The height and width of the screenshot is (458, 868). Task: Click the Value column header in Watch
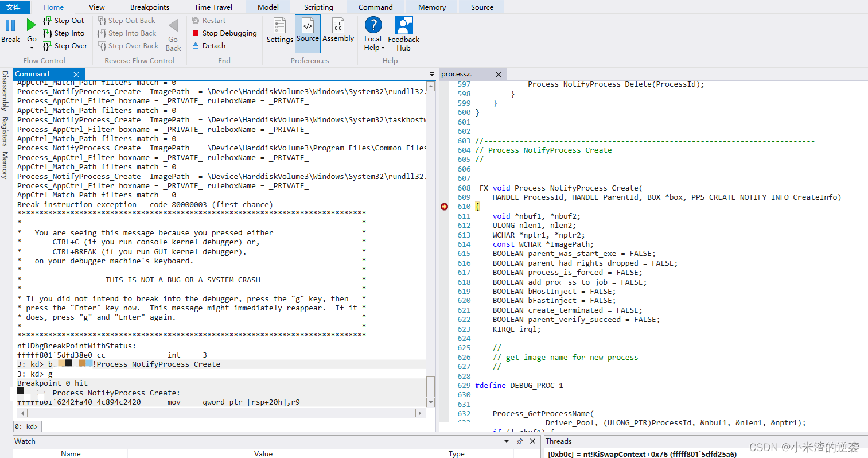tap(263, 453)
